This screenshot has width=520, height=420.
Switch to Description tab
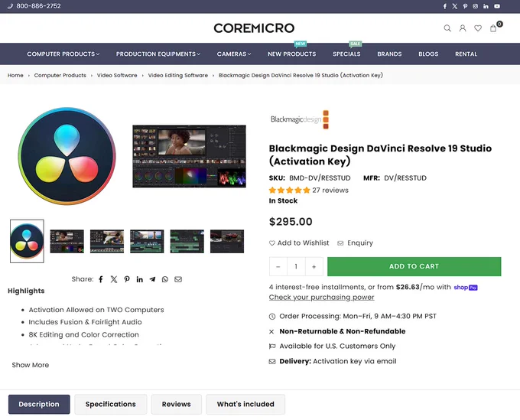(39, 405)
